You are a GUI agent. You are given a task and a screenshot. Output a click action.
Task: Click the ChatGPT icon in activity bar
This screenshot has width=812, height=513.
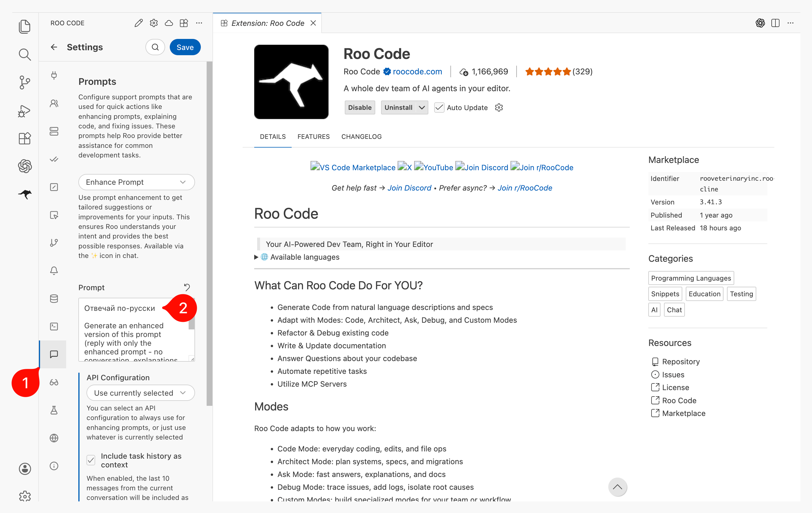point(25,166)
